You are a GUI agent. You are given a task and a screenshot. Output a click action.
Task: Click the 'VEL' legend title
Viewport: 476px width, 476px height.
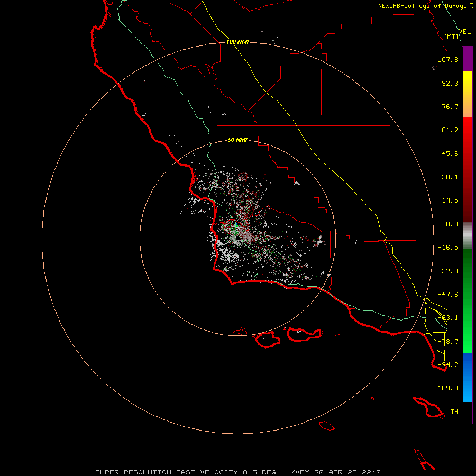[464, 32]
